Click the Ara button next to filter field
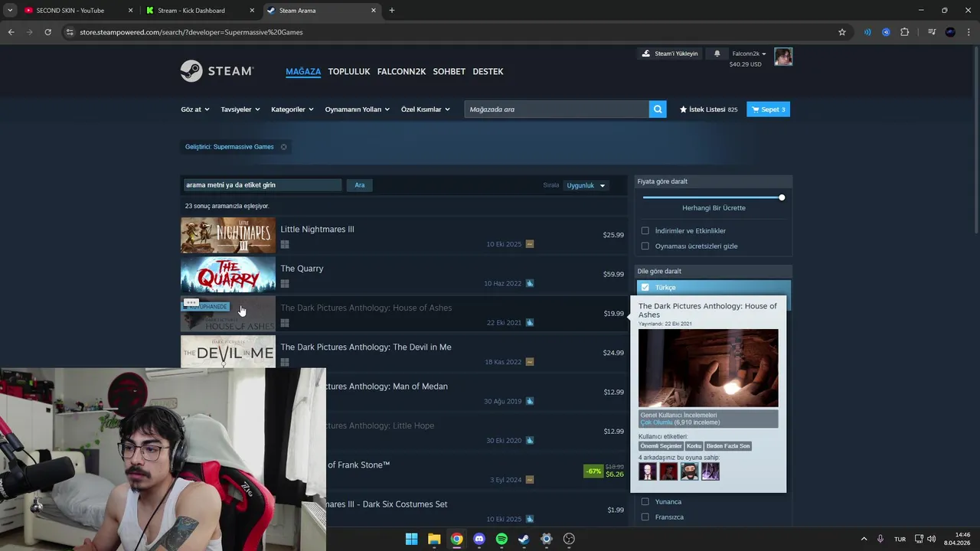Image resolution: width=980 pixels, height=551 pixels. pyautogui.click(x=359, y=185)
